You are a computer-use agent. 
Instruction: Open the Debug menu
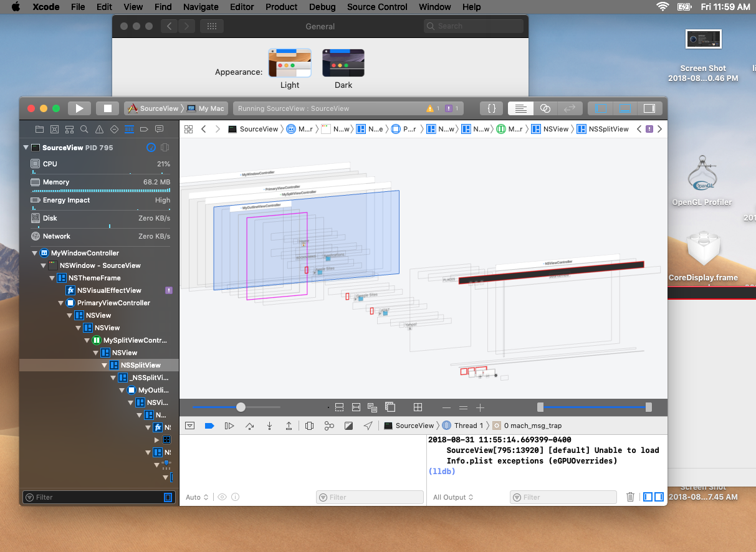(x=322, y=7)
